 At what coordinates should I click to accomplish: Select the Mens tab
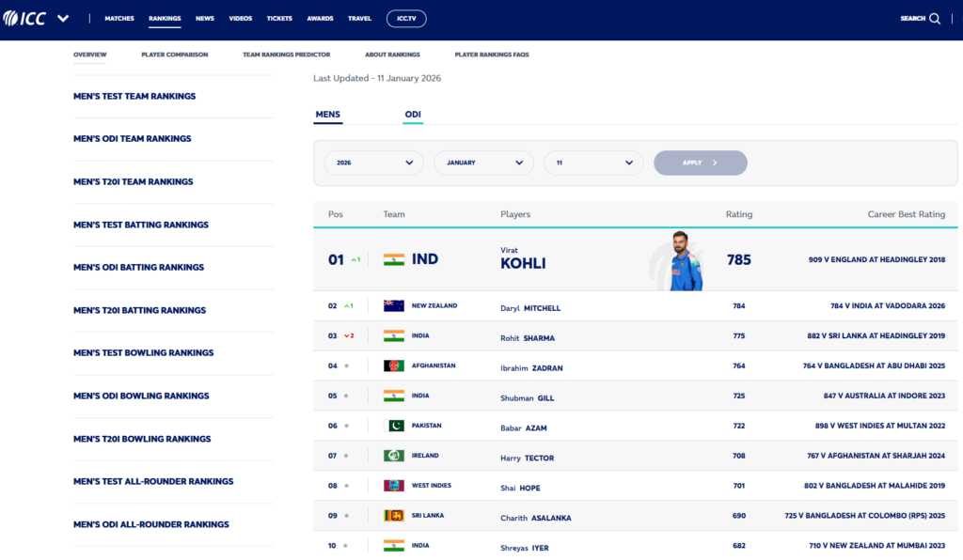[327, 115]
